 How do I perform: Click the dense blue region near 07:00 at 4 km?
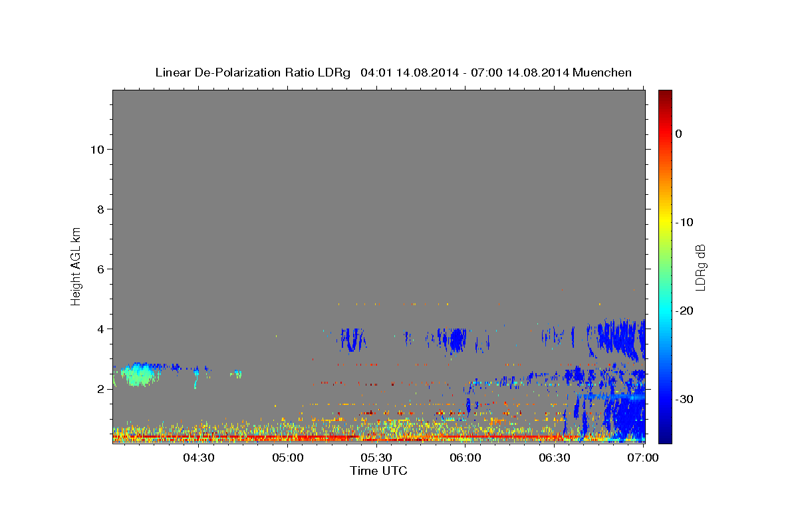coord(622,338)
